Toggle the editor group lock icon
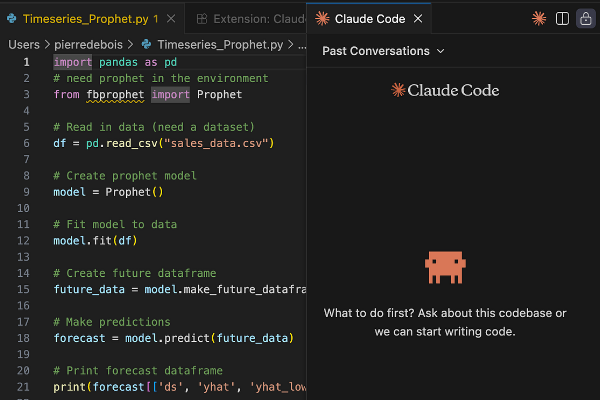Screen dimensions: 600x400 [585, 18]
